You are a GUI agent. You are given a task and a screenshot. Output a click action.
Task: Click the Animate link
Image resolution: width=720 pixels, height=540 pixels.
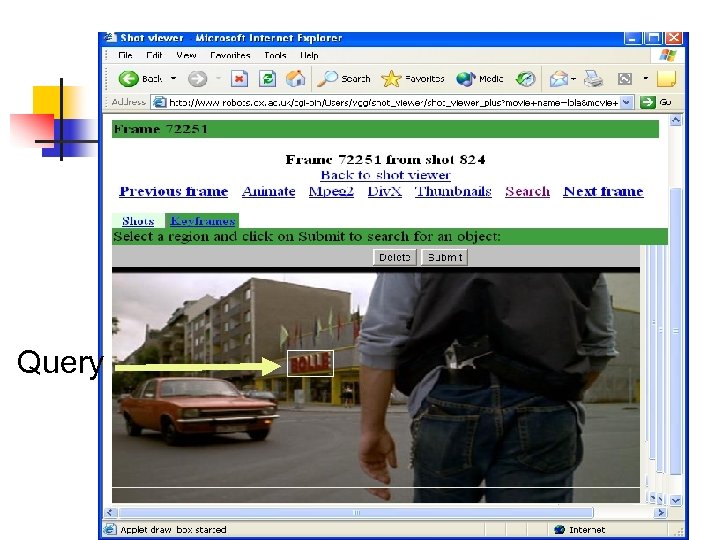pos(269,191)
